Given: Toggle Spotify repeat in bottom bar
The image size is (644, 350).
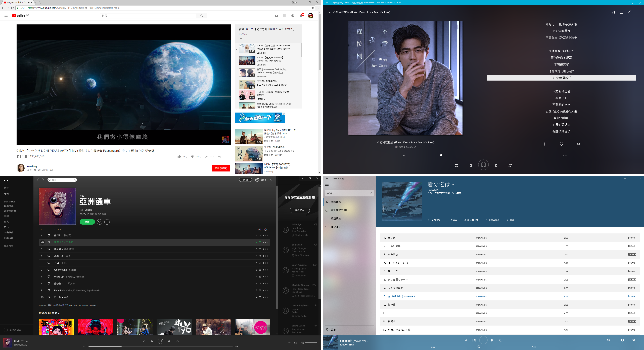Looking at the screenshot, I should tap(177, 341).
